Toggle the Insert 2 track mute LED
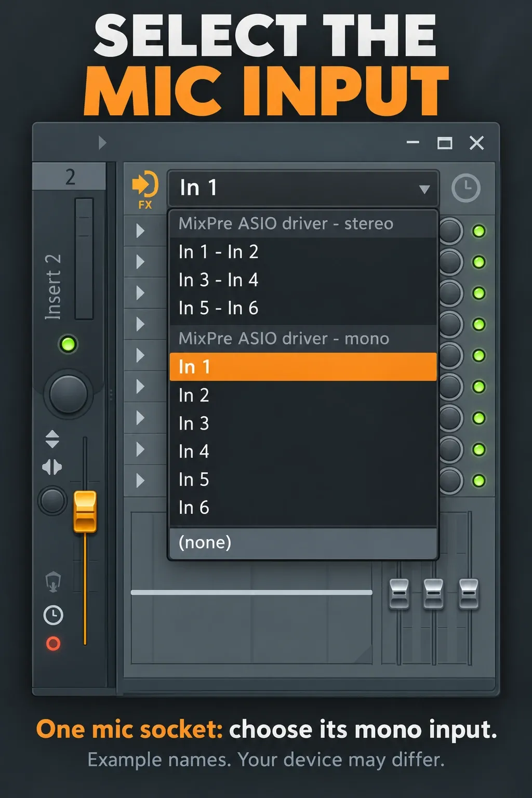 point(68,344)
